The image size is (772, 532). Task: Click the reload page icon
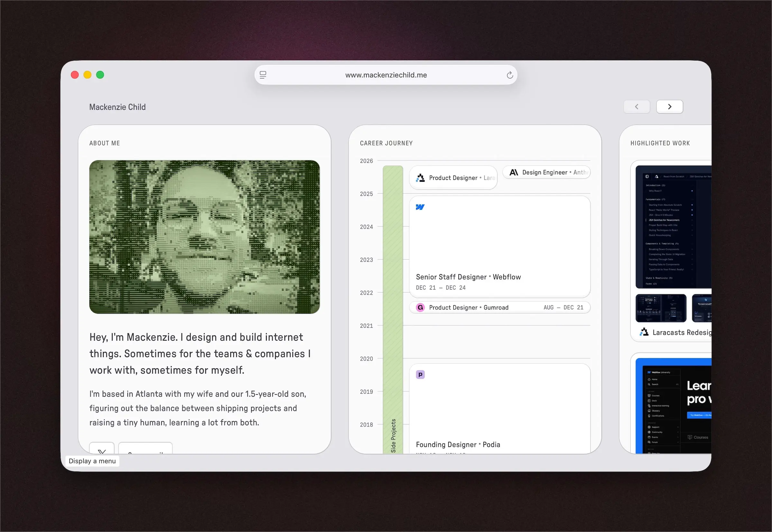click(510, 75)
